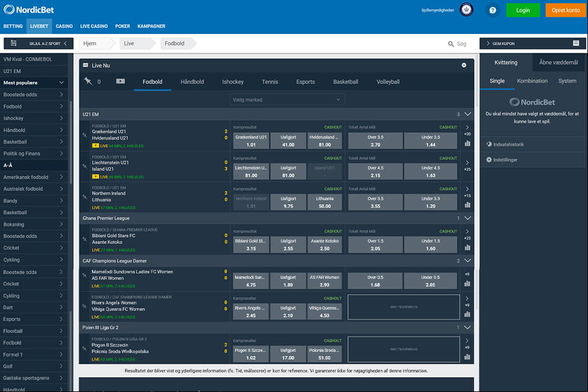Open statistics chart for Mamelodi Sundowns match
Image resolution: width=588 pixels, height=392 pixels.
(x=467, y=283)
